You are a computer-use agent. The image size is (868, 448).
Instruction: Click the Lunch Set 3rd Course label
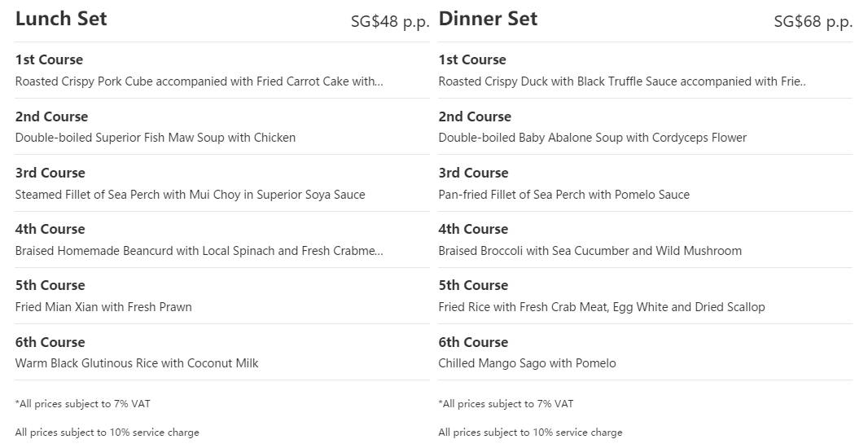point(50,173)
